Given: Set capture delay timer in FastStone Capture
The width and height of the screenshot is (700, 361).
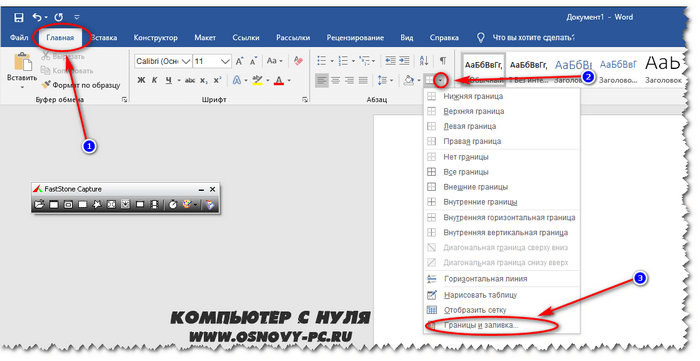Looking at the screenshot, I should (172, 204).
